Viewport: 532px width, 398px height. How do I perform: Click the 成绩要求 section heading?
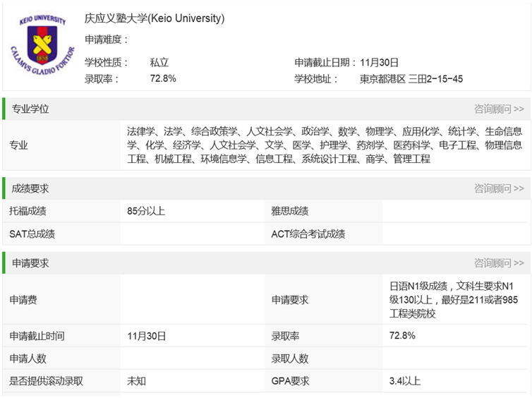(30, 188)
